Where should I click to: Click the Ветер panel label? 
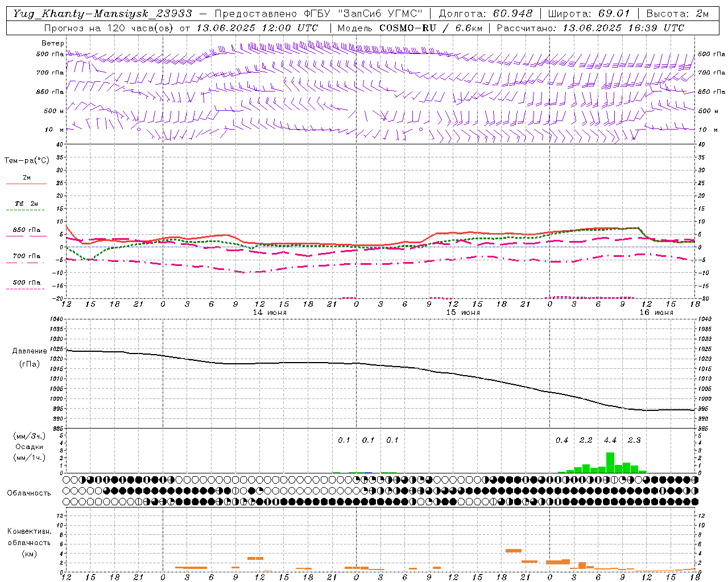pos(53,43)
